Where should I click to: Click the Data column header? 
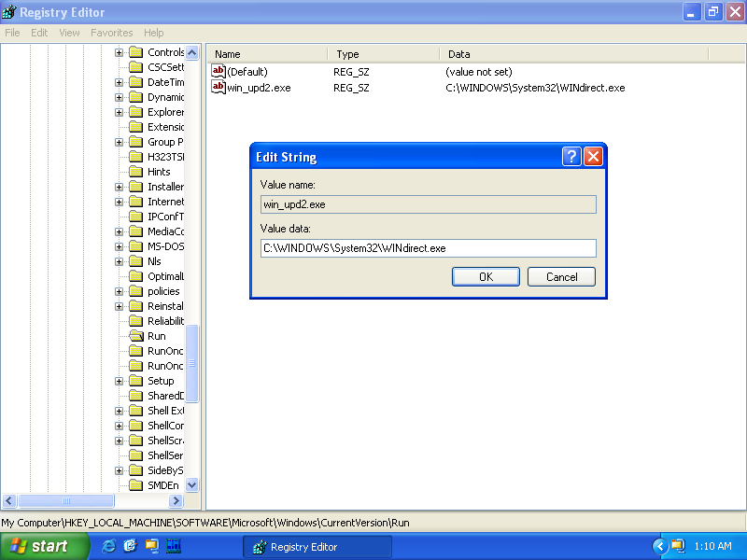[x=574, y=54]
